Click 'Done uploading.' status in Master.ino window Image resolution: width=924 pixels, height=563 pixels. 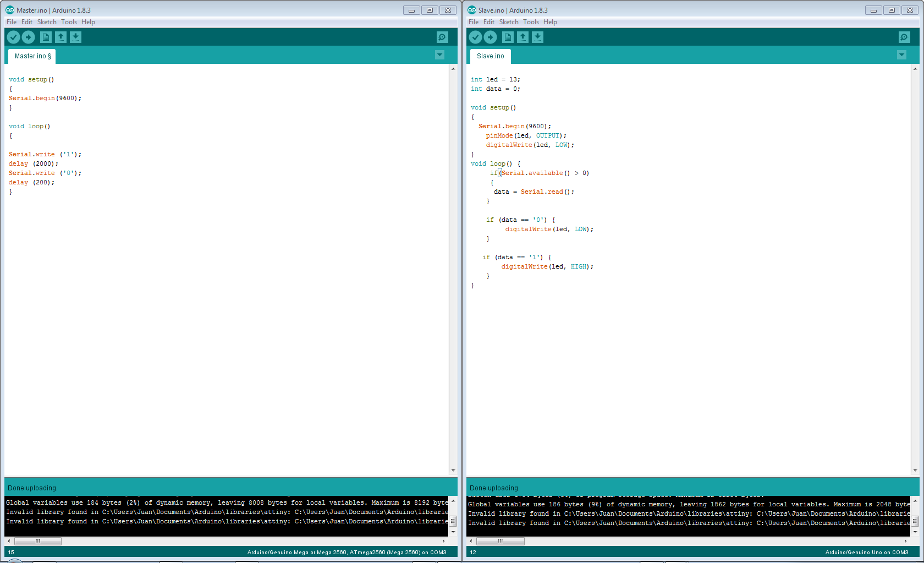point(32,488)
